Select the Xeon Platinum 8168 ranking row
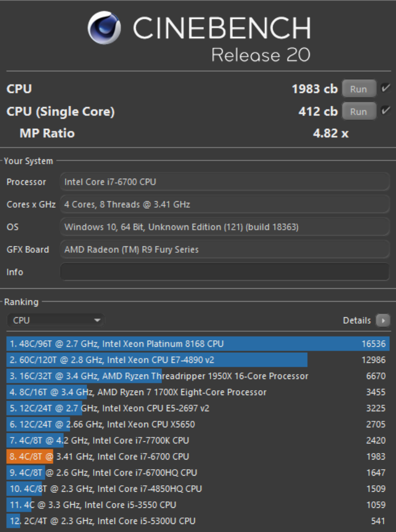 (198, 344)
